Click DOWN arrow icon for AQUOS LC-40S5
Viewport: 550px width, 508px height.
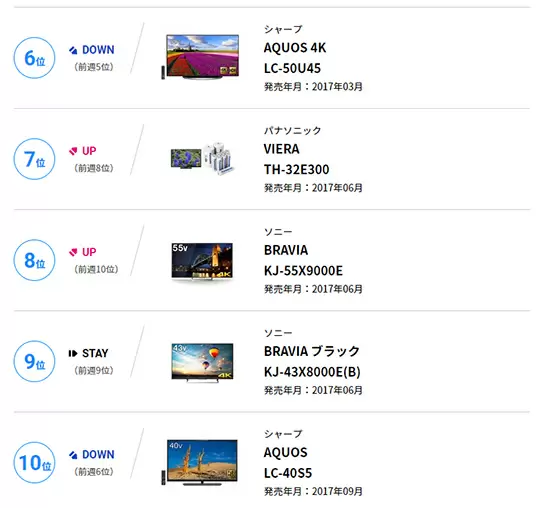[x=73, y=455]
